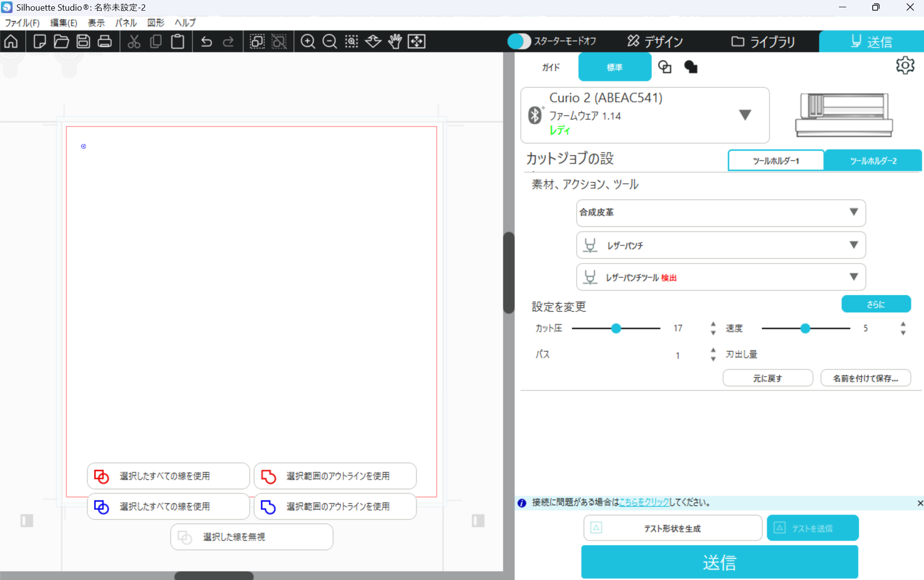Click the さらに button
924x580 pixels.
pyautogui.click(x=876, y=304)
